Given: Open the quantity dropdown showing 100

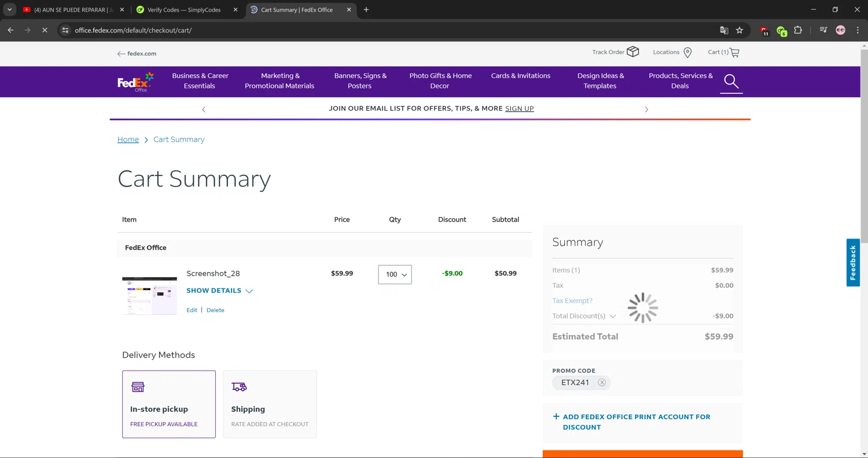Looking at the screenshot, I should 395,274.
